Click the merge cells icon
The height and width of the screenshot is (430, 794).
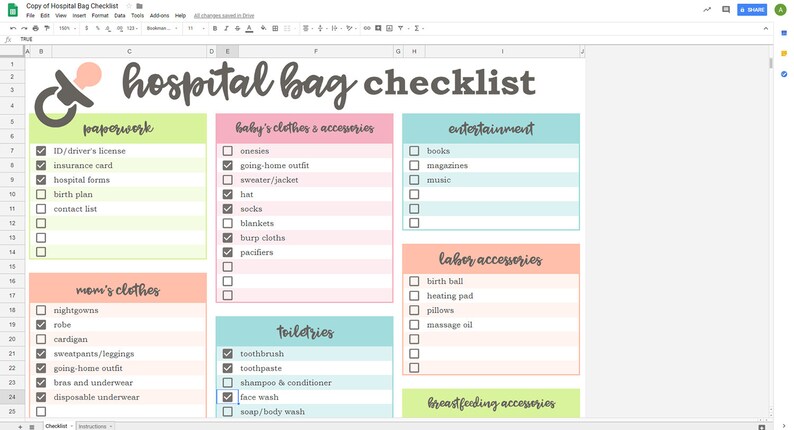coord(287,28)
